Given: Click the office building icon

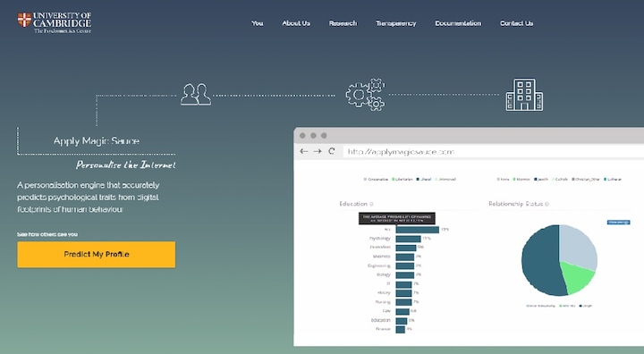Looking at the screenshot, I should pos(524,95).
